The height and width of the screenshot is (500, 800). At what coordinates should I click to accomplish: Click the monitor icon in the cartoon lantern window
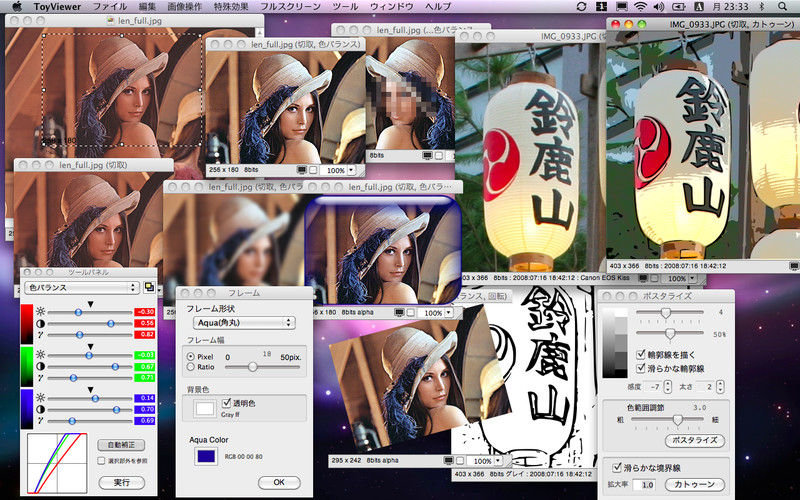[794, 266]
